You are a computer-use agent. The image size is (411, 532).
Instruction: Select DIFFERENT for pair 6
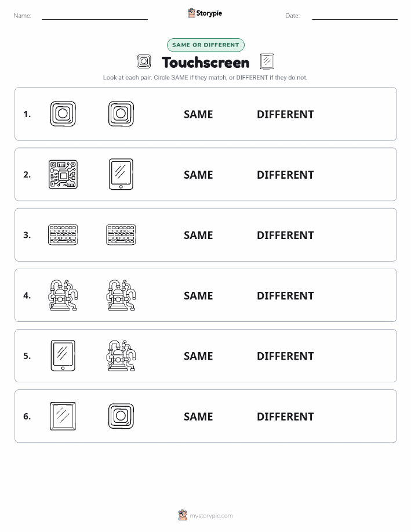tap(285, 417)
